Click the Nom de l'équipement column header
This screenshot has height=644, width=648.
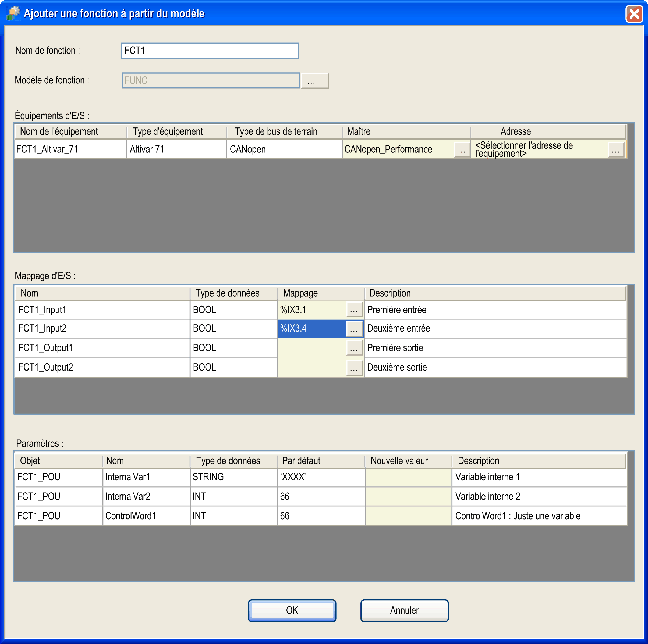[x=71, y=131]
